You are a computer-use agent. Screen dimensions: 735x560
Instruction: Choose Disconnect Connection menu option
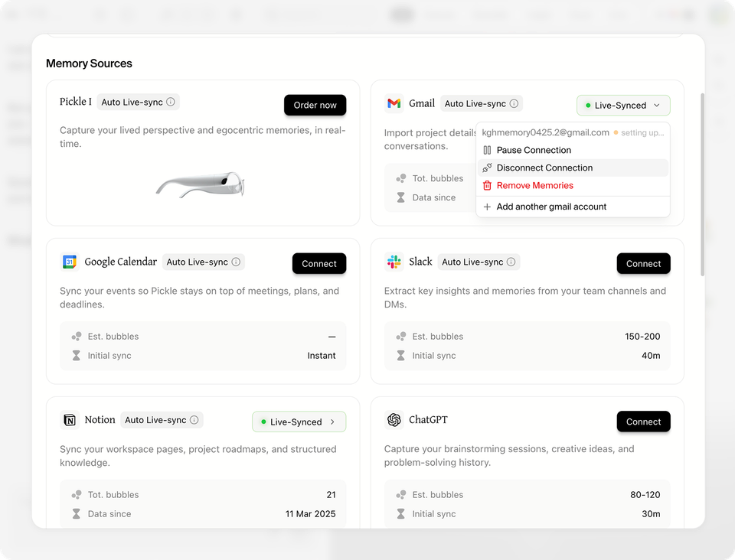(544, 168)
